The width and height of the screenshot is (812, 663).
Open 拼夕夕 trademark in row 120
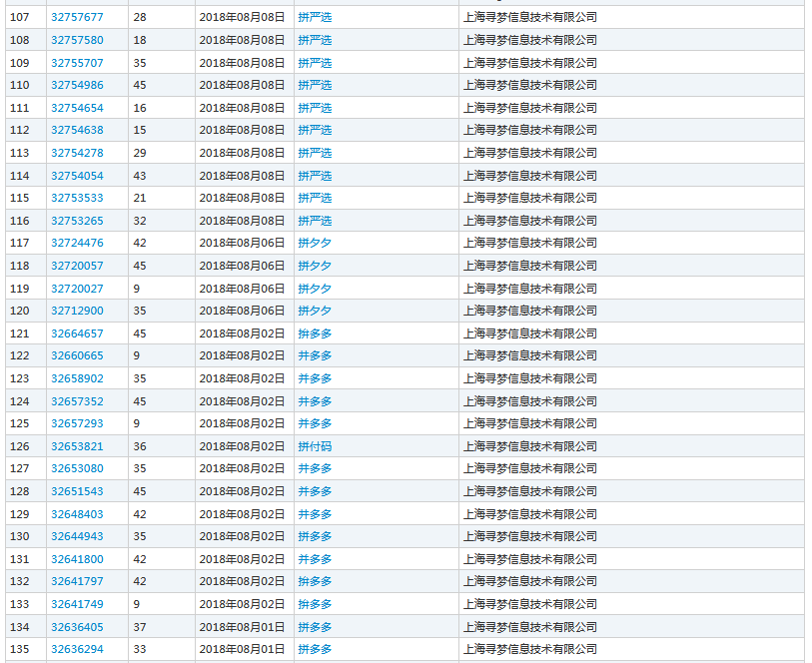(x=315, y=311)
